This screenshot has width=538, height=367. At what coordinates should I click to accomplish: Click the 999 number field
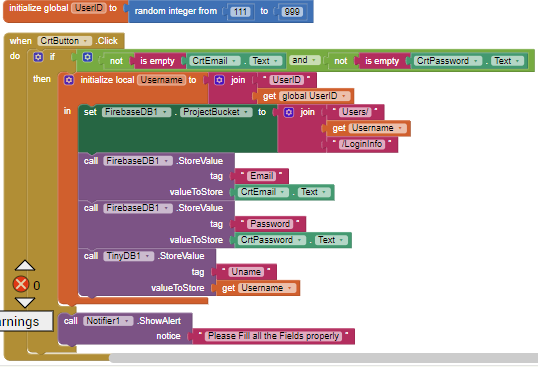[292, 12]
